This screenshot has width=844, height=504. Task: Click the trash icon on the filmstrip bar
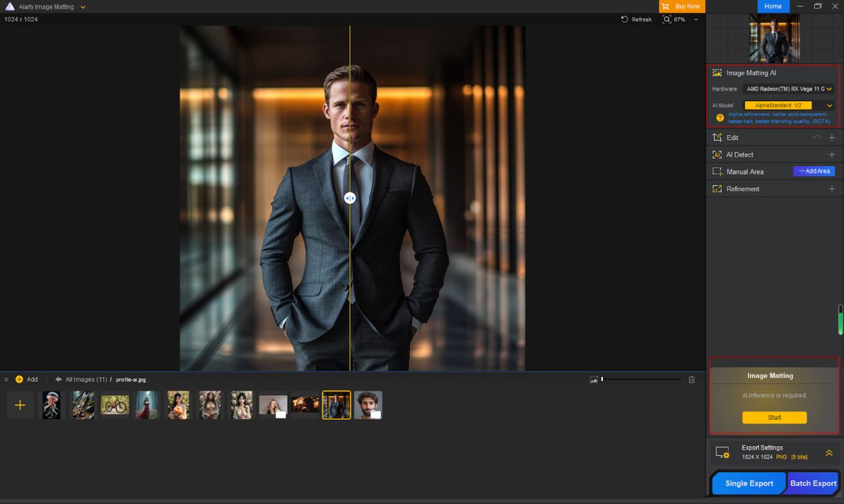(x=691, y=379)
